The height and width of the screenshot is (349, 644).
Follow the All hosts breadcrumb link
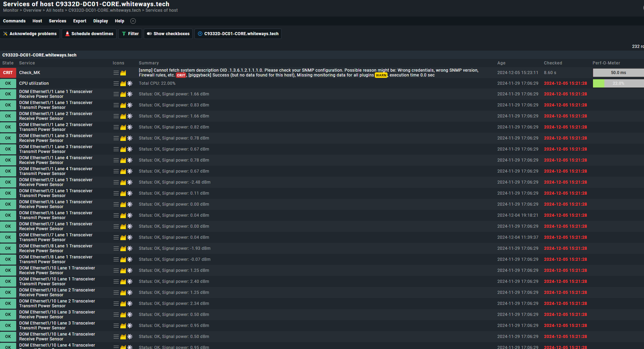click(55, 10)
